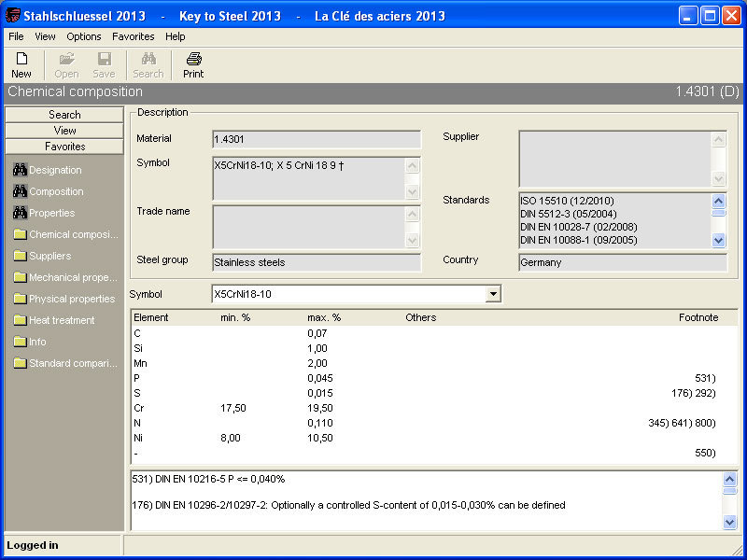Click the Footnote column header
The height and width of the screenshot is (560, 747).
click(698, 317)
